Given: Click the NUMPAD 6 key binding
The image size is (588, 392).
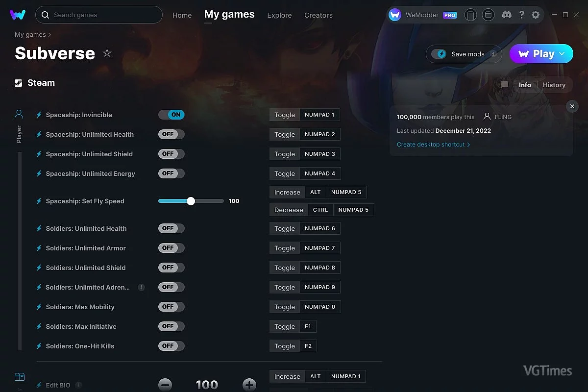Looking at the screenshot, I should pyautogui.click(x=320, y=228).
